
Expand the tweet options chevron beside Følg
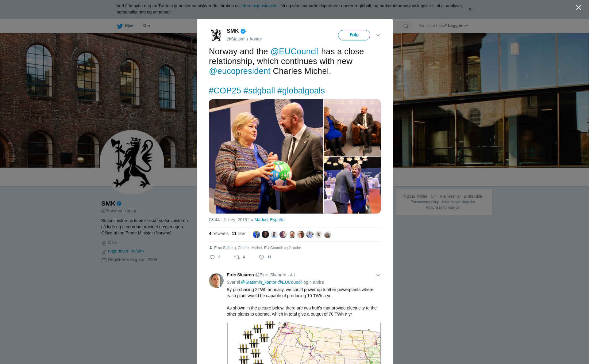tap(378, 35)
